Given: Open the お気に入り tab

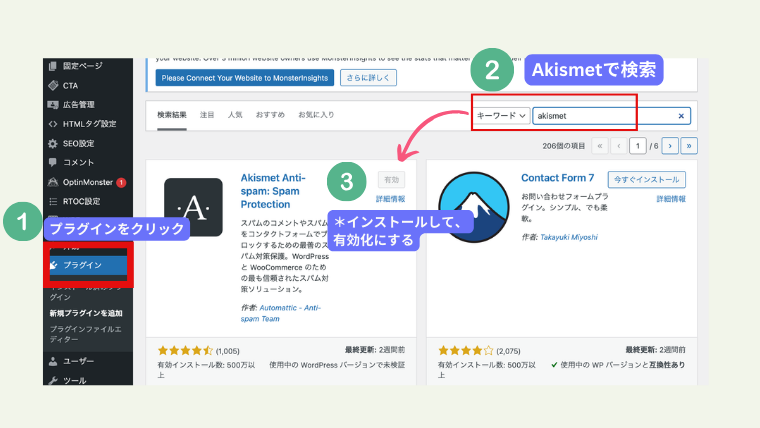Looking at the screenshot, I should (x=316, y=115).
